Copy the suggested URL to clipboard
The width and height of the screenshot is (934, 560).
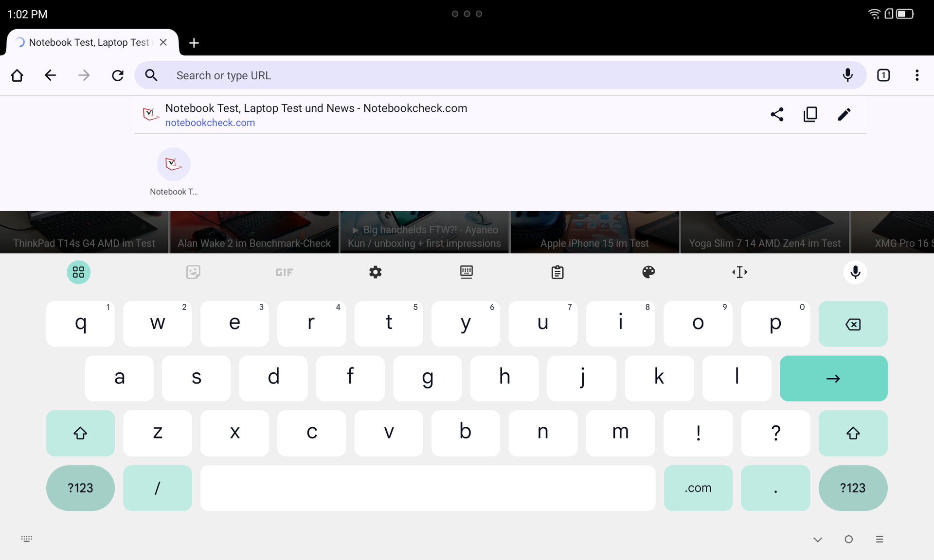pyautogui.click(x=810, y=114)
